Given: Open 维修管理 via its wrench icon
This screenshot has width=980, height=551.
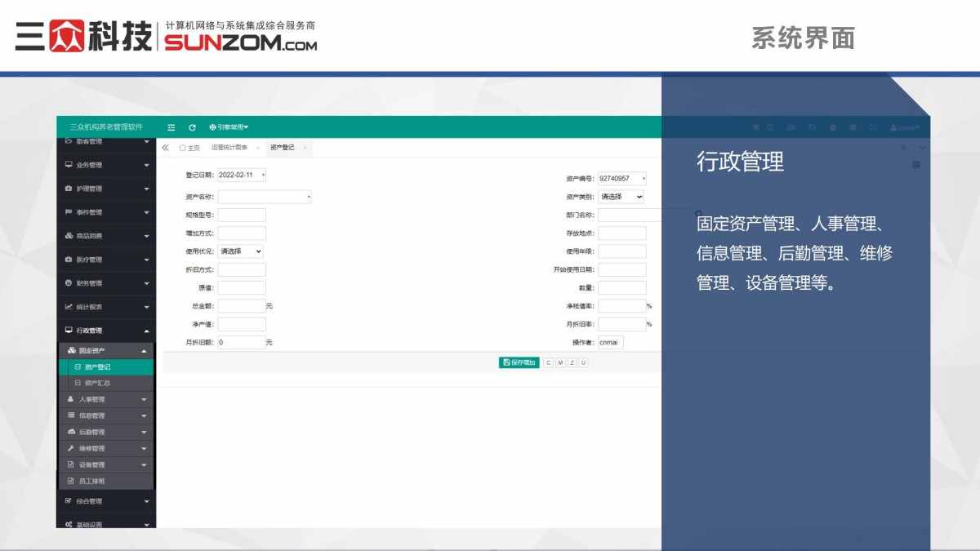Looking at the screenshot, I should [x=71, y=448].
